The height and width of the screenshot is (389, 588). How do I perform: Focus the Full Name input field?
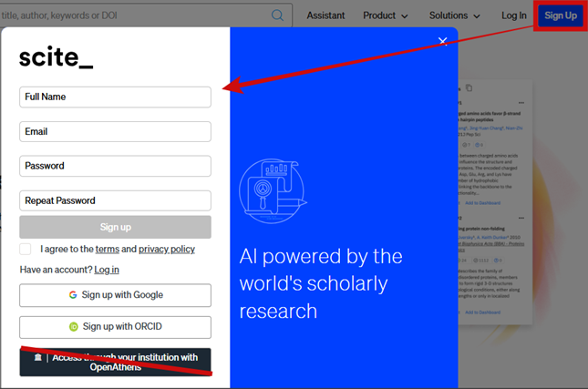[115, 97]
